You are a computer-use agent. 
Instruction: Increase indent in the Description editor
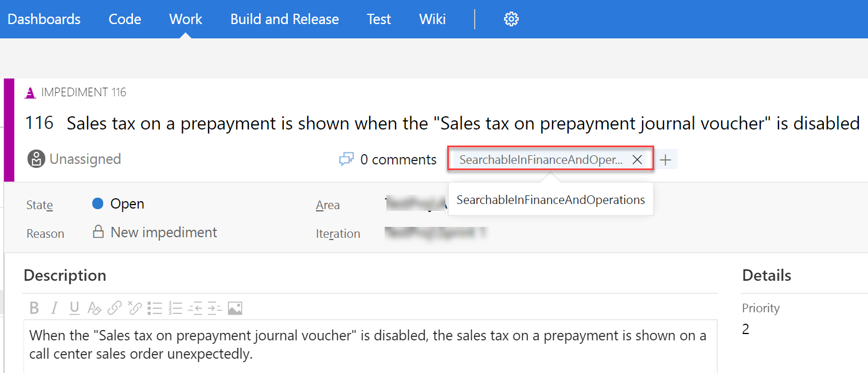pyautogui.click(x=214, y=308)
